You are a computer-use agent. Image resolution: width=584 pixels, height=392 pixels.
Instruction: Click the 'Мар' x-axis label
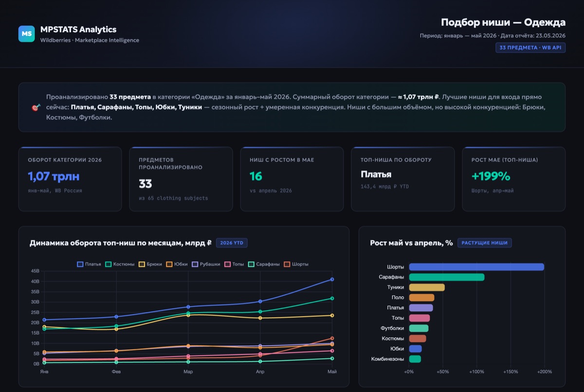[188, 372]
